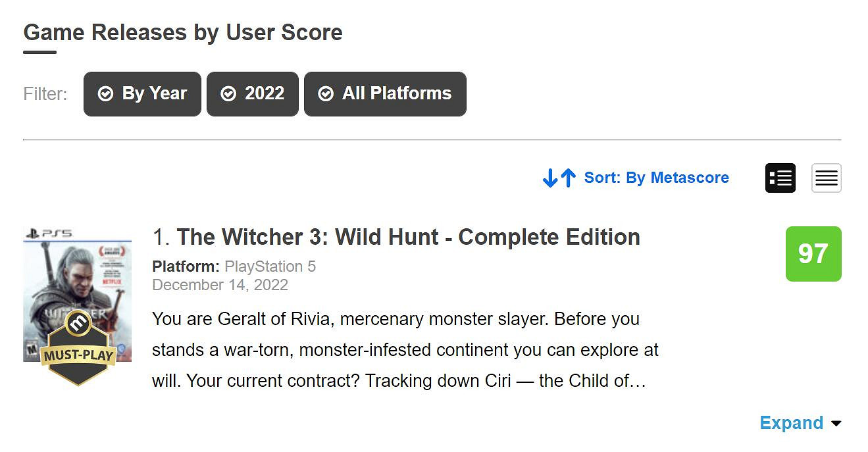Image resolution: width=868 pixels, height=452 pixels.
Task: Click the Must-Play badge
Action: [x=78, y=349]
